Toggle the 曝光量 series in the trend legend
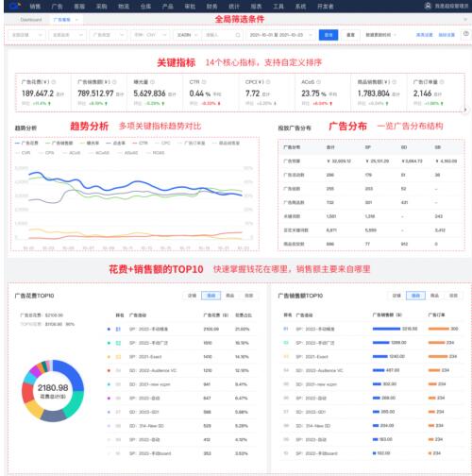The image size is (472, 476). pos(90,143)
